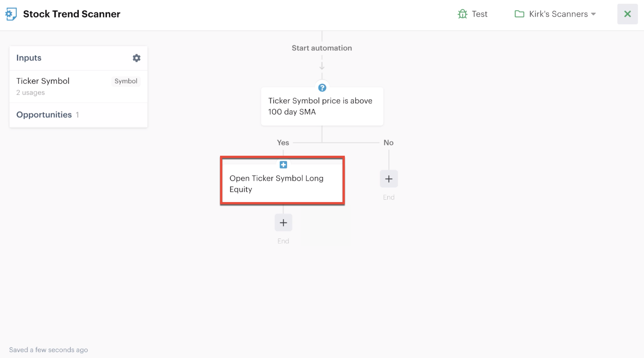Click the automation gear-document icon beside the title
This screenshot has height=358, width=644.
[x=11, y=14]
